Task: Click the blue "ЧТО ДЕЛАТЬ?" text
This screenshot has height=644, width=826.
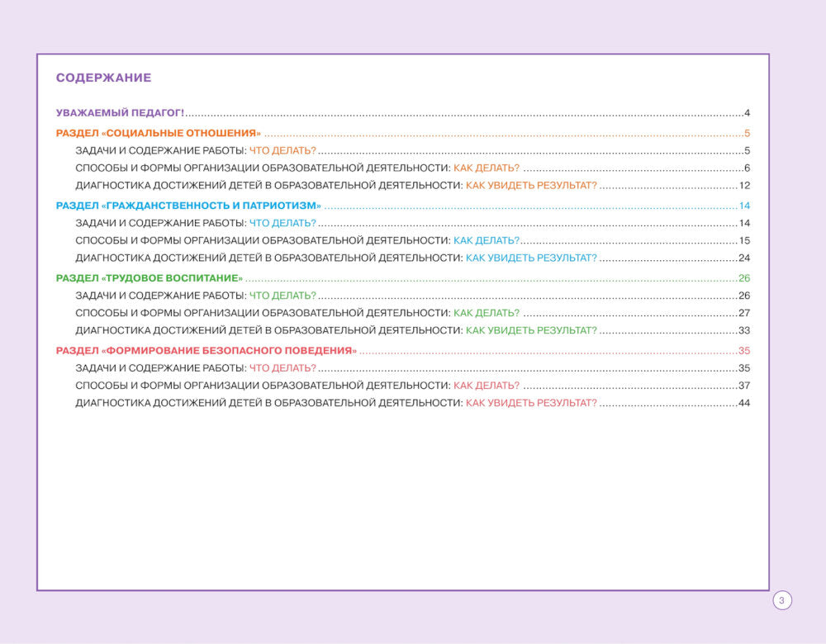Action: point(282,223)
